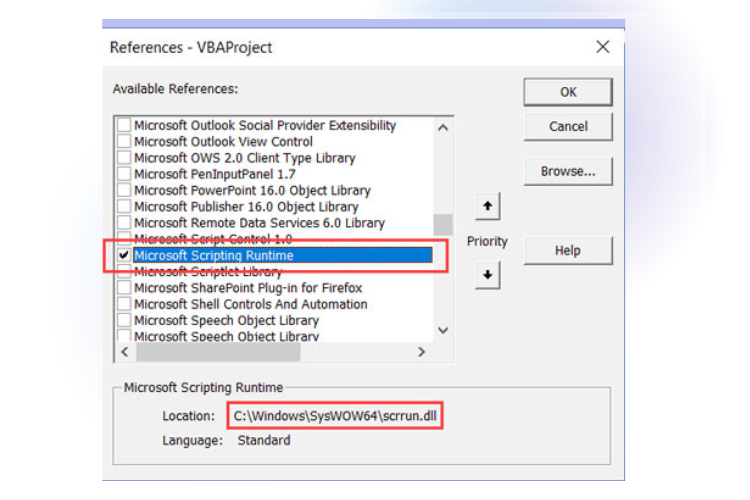Open the Help button
Image resolution: width=750 pixels, height=500 pixels.
[x=568, y=250]
